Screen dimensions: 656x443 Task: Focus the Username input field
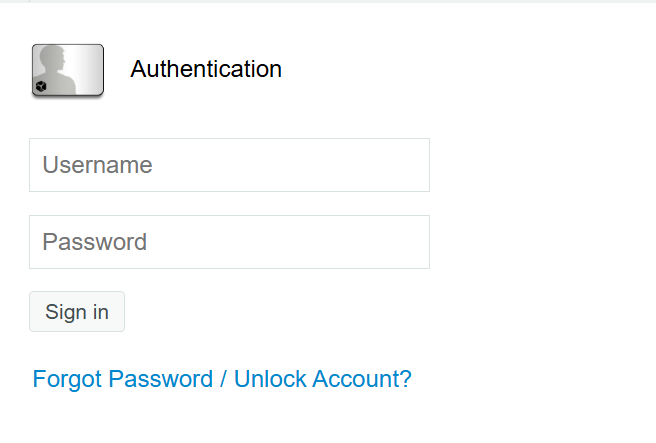[x=229, y=165]
